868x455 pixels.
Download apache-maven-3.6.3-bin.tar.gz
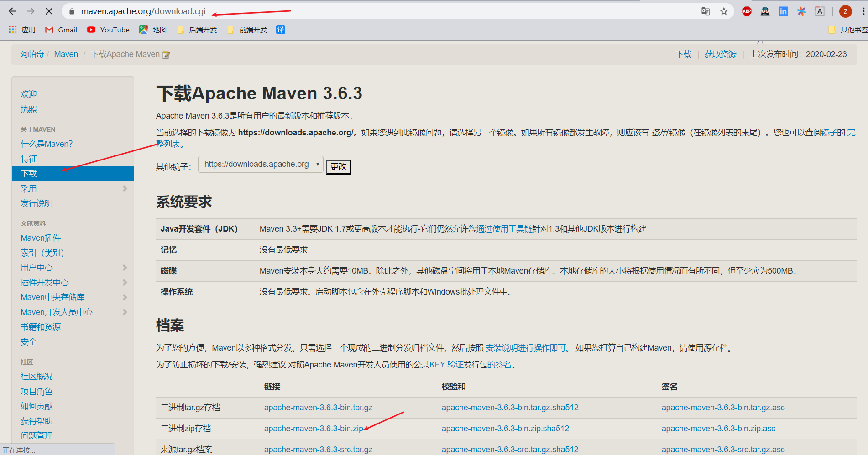[318, 408]
